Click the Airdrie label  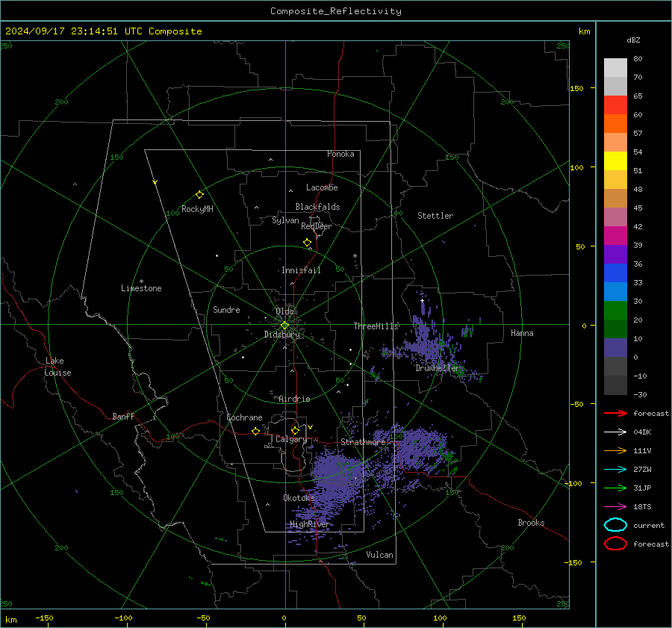294,399
